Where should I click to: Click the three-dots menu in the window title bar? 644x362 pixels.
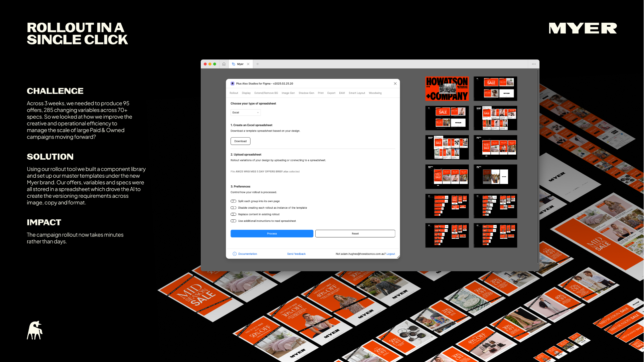[x=533, y=64]
